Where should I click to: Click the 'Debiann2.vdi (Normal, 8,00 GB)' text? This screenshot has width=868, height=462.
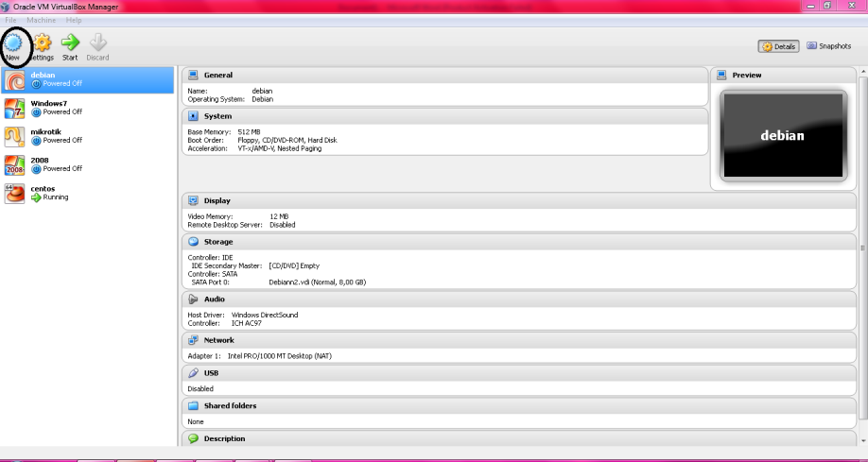[x=317, y=282]
